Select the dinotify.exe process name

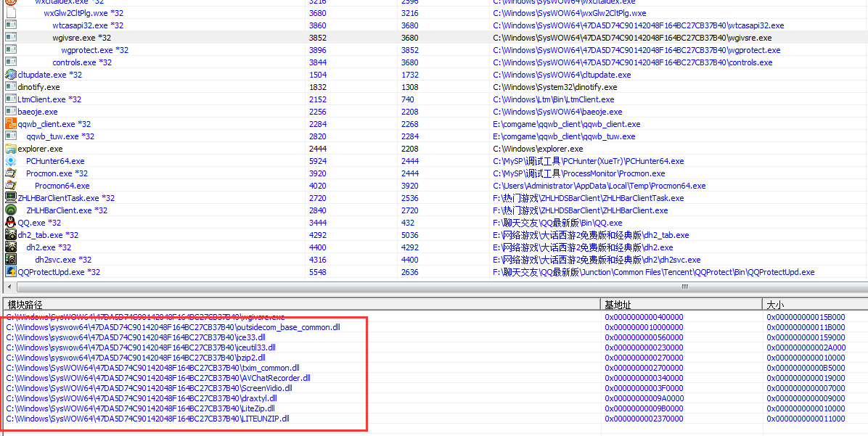(38, 87)
